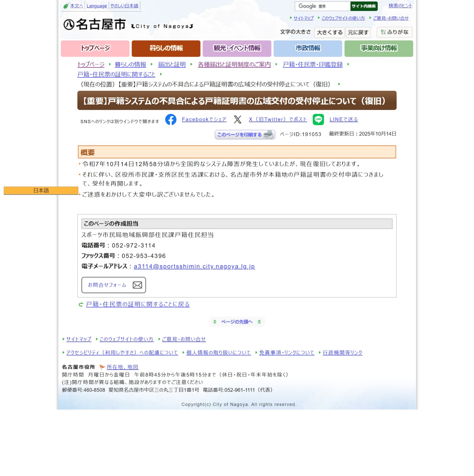Click the green LINE icon
474x476 pixels.
[318, 120]
